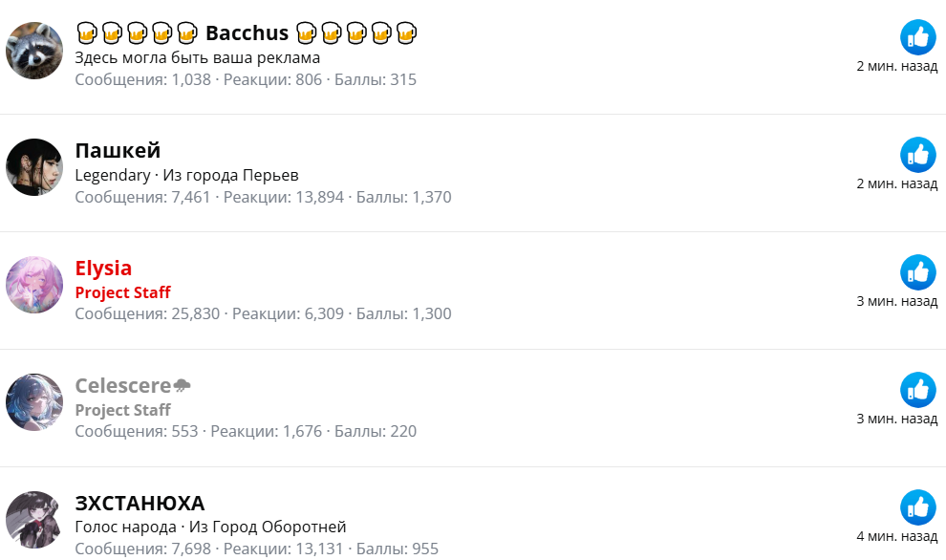Screen dimensions: 946x560
Task: Click the '4 мин. назад' timestamp
Action: point(896,536)
